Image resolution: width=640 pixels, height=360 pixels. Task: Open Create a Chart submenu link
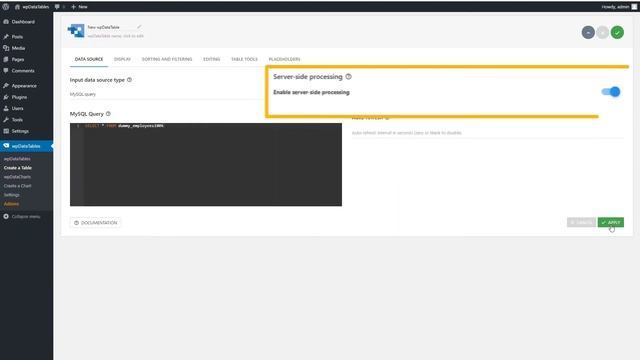tap(18, 186)
